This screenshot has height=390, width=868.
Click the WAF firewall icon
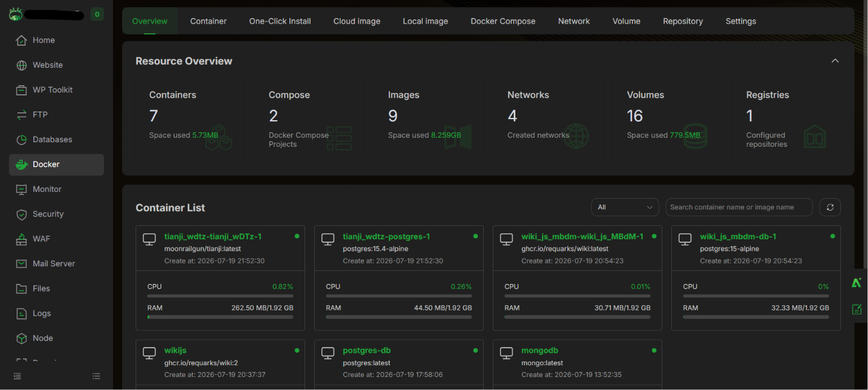point(21,239)
